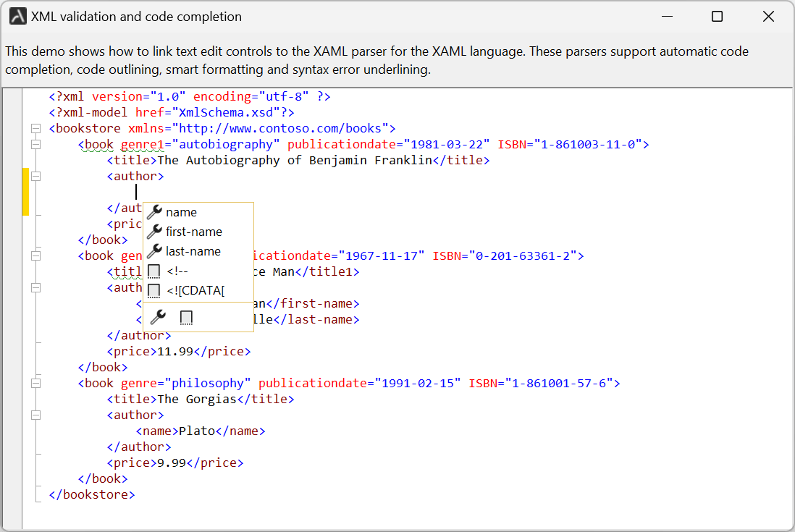Click the publication date '1981-03-22'

(447, 145)
